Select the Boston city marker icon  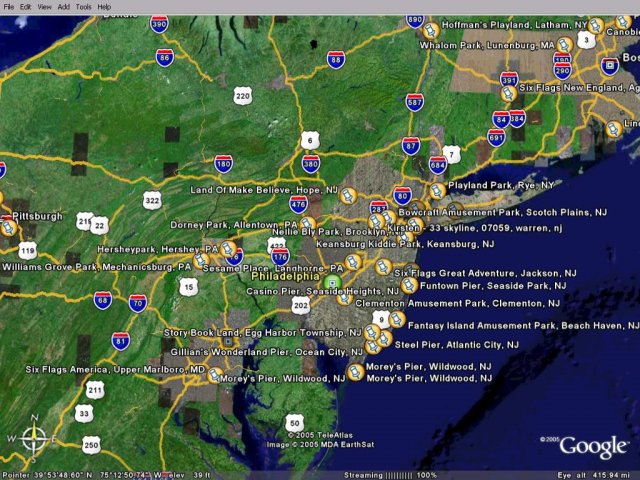pyautogui.click(x=610, y=65)
